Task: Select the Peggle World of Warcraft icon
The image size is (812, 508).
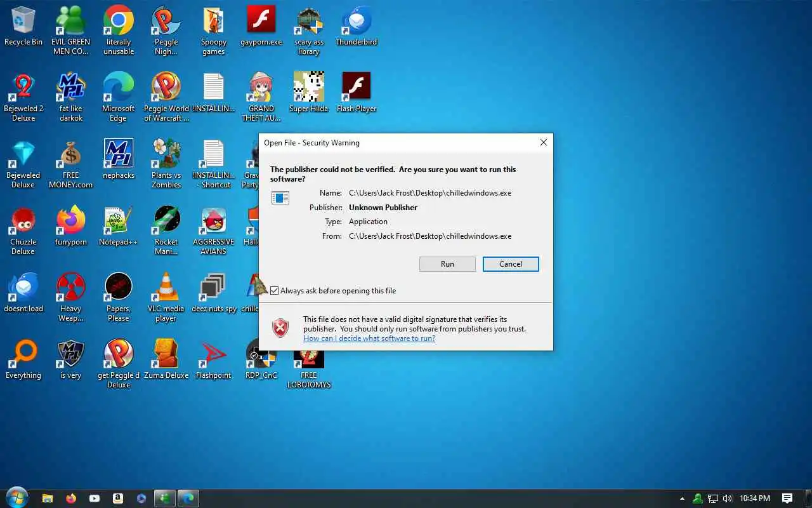Action: 166,97
